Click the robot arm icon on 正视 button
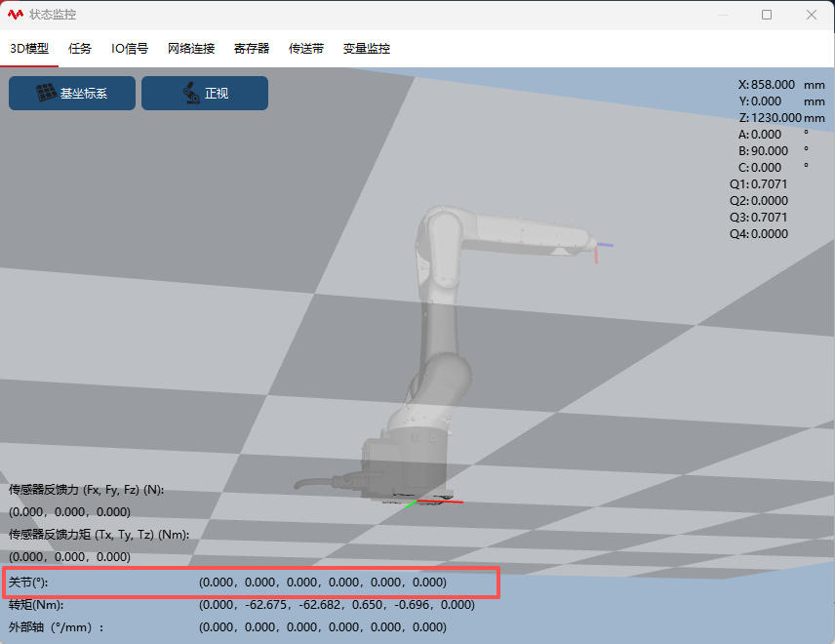 click(190, 94)
